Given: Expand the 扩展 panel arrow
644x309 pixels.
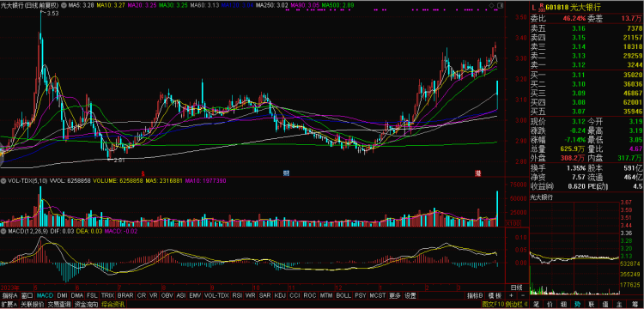Looking at the screenshot, I should click(x=9, y=305).
